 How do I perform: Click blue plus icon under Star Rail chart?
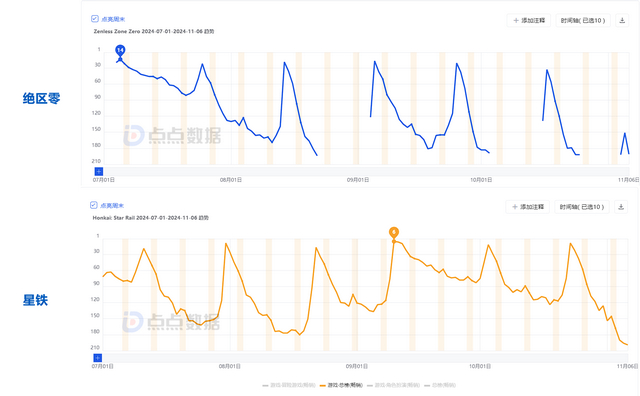[x=98, y=358]
